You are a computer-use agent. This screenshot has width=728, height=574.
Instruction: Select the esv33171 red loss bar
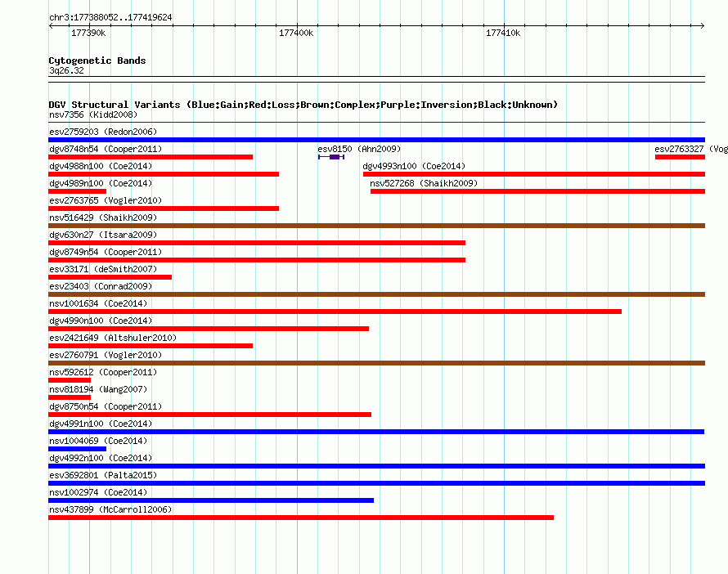(x=110, y=277)
